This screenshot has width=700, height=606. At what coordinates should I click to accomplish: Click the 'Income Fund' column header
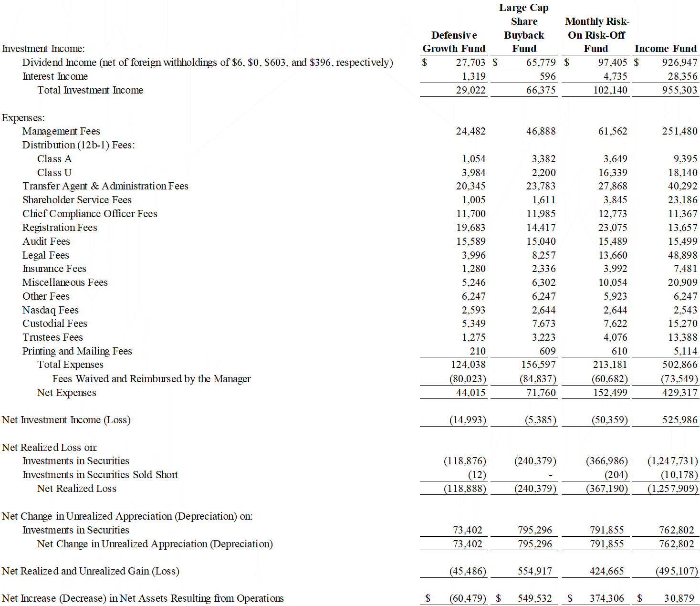(666, 49)
